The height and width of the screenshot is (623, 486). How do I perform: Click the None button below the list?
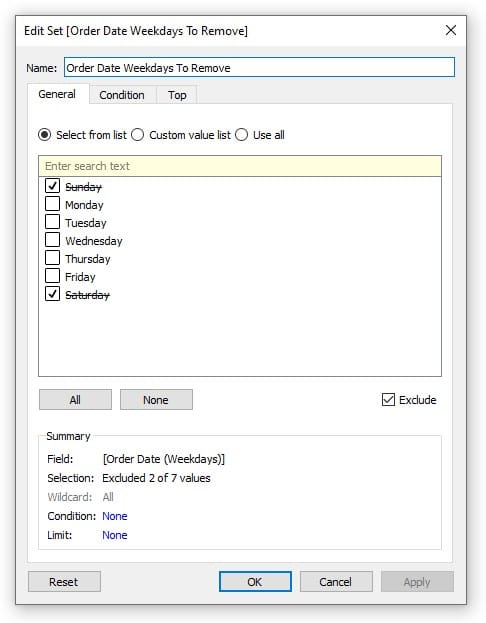[156, 399]
